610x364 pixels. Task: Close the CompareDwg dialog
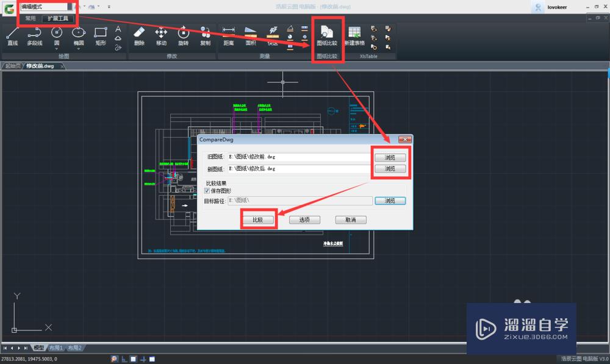coord(405,139)
